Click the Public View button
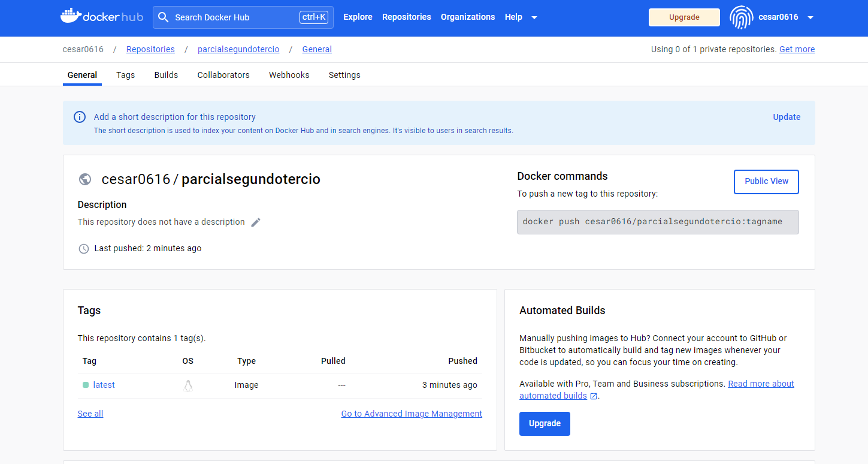 [766, 181]
